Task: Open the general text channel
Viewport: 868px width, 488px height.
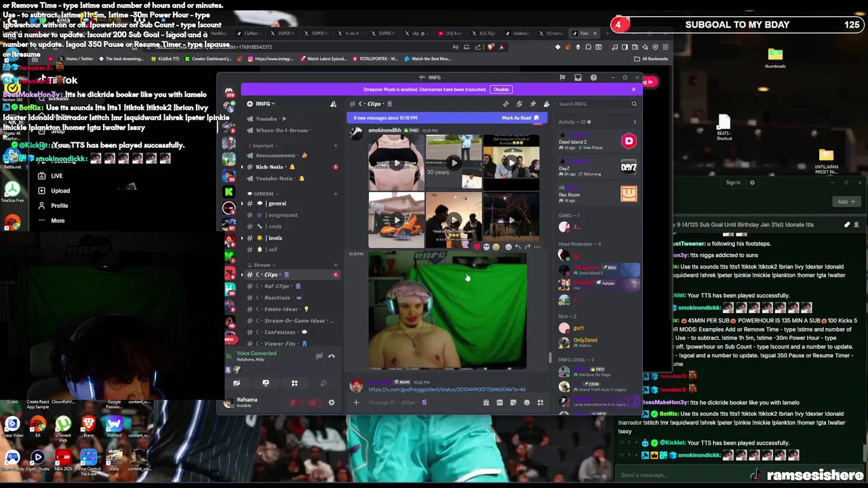Action: [x=292, y=203]
